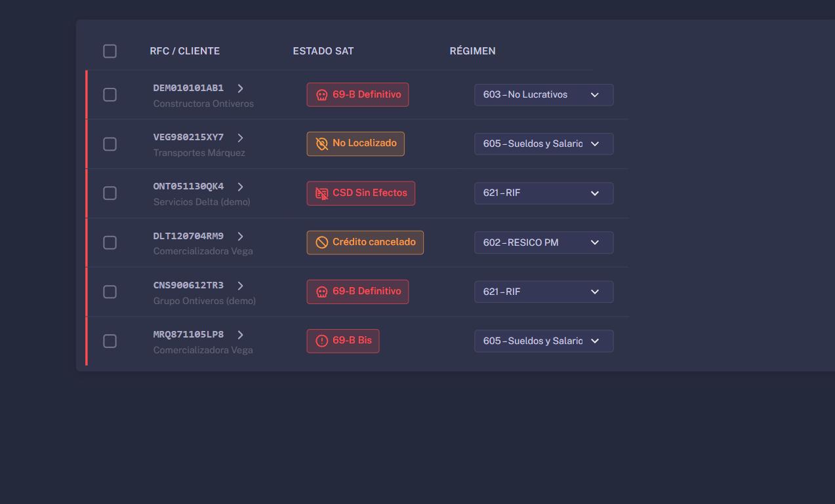Click the crossed location pin icon in No Localizado badge
Image resolution: width=835 pixels, height=504 pixels.
tap(321, 144)
